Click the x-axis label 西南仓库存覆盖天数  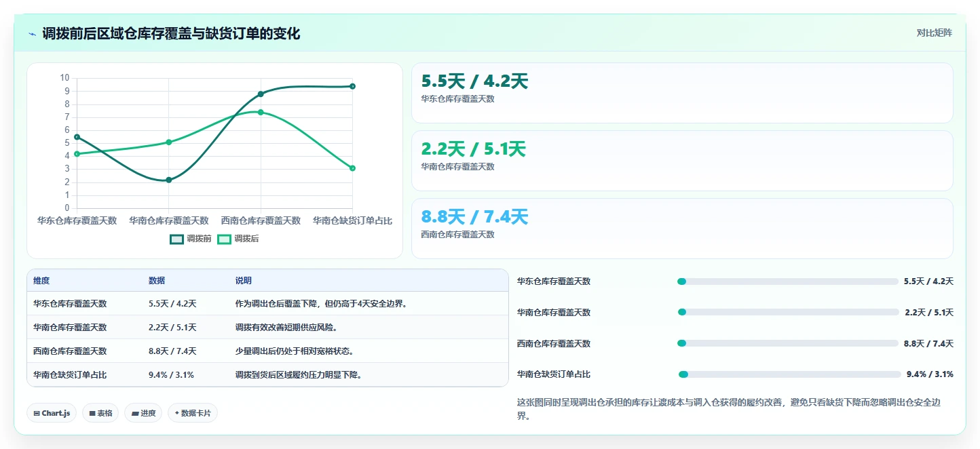coord(261,220)
